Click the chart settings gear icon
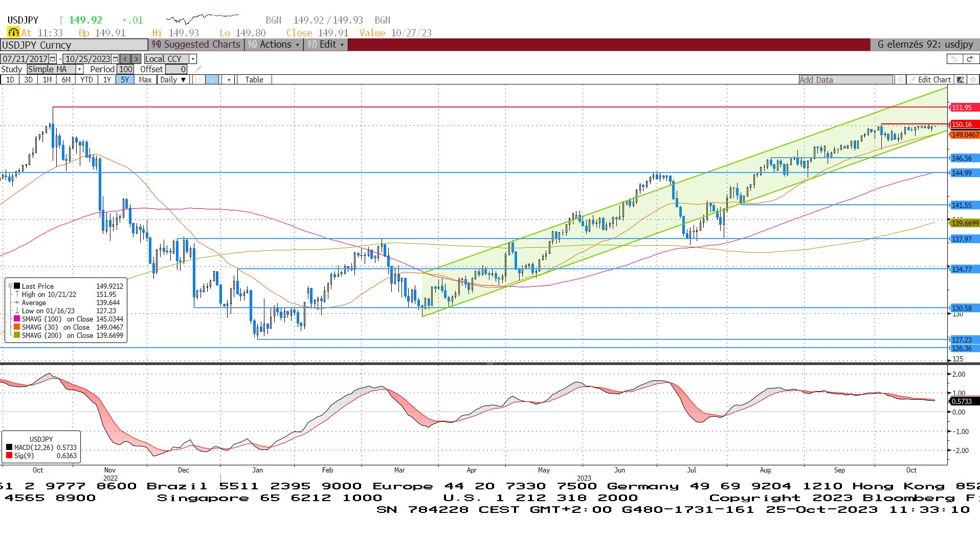This screenshot has width=980, height=538. click(x=973, y=80)
